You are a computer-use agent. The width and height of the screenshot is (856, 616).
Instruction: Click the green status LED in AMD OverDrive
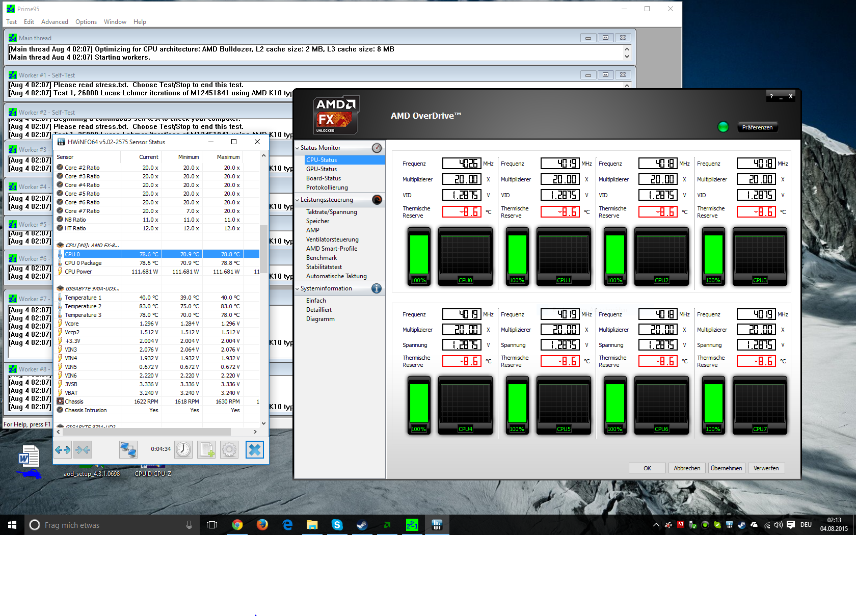(723, 127)
